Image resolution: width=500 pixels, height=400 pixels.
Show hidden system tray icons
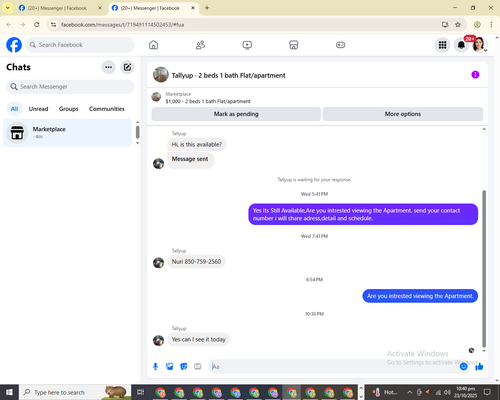tap(409, 392)
